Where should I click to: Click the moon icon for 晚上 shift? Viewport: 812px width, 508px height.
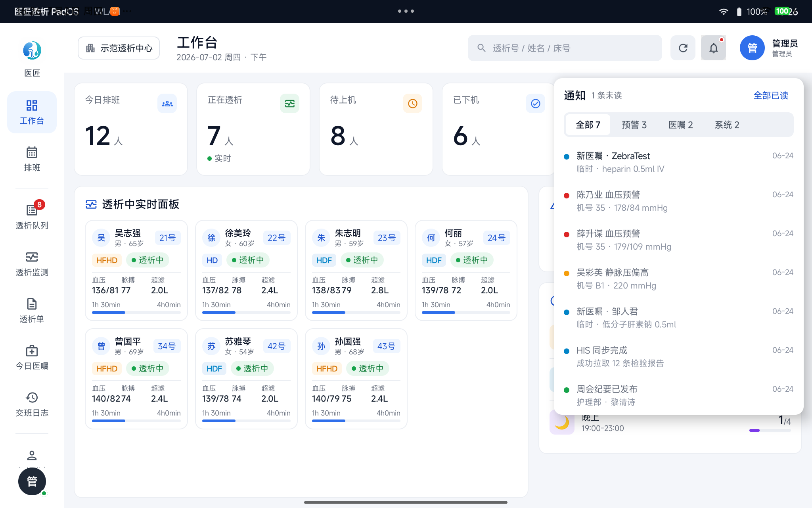click(562, 422)
